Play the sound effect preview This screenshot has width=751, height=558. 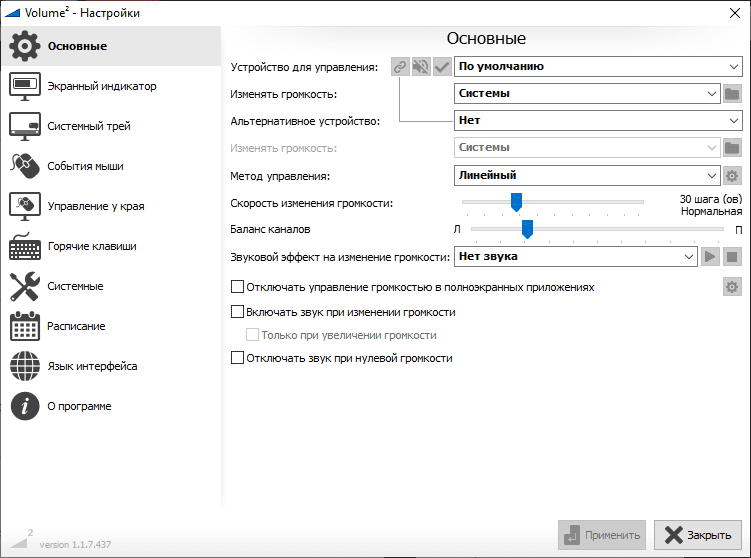(710, 257)
